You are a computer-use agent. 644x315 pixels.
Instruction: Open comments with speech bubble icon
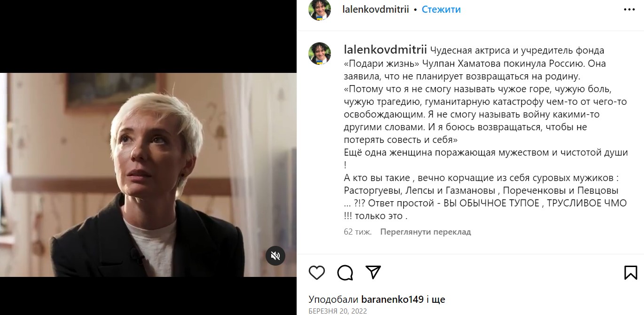[x=345, y=273]
